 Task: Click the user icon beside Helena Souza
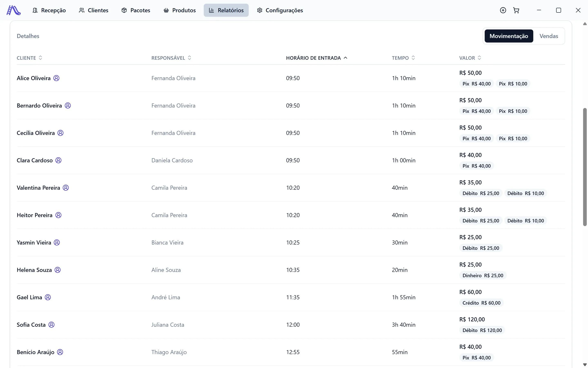[58, 270]
